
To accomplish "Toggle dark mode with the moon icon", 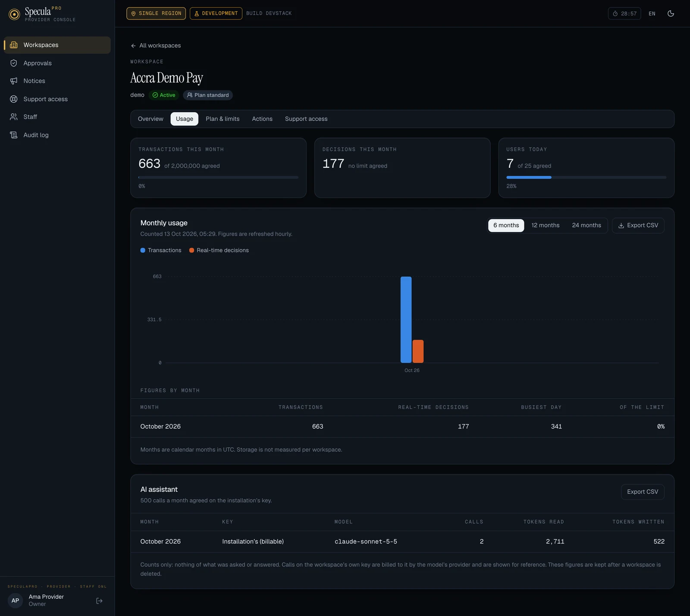I will (671, 13).
